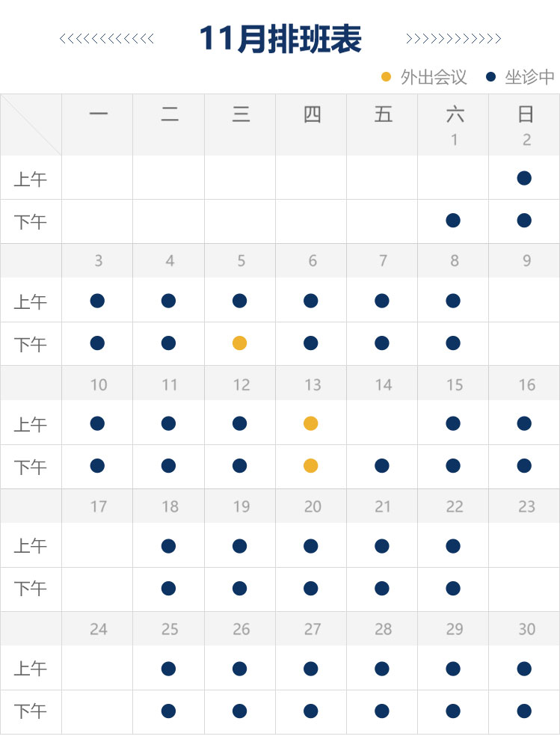This screenshot has width=560, height=748.
Task: Click the blue dot on Sunday 2 morning
Action: [524, 178]
